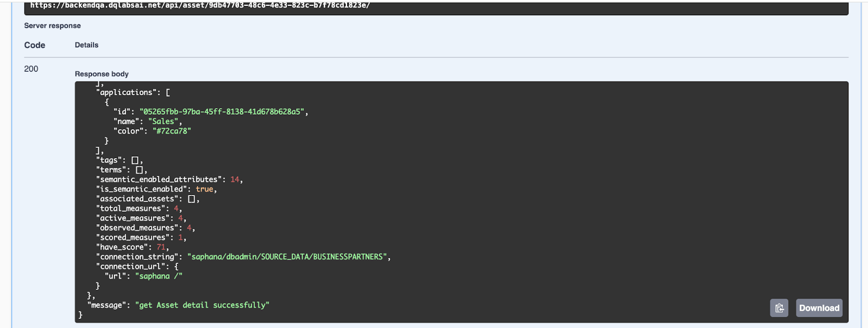Click the "associated_assets" key
Viewport: 868px width, 328px height.
[x=138, y=199]
